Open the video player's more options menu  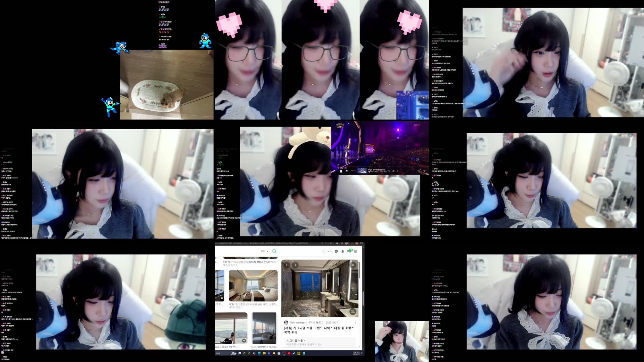tap(397, 171)
